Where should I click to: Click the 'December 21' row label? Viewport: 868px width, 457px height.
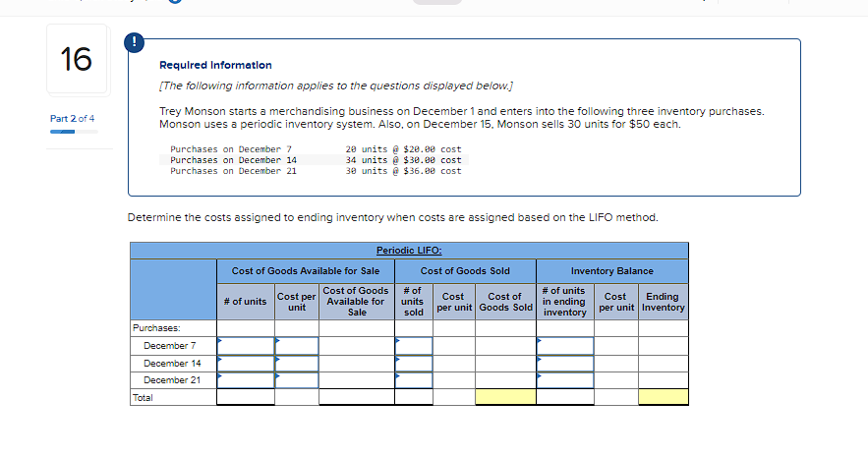point(172,380)
